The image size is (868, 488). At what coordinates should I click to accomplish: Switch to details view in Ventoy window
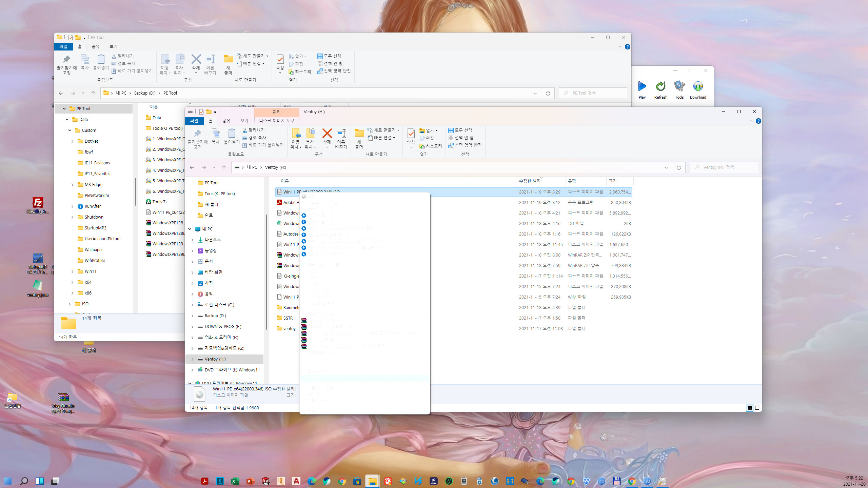coord(750,408)
